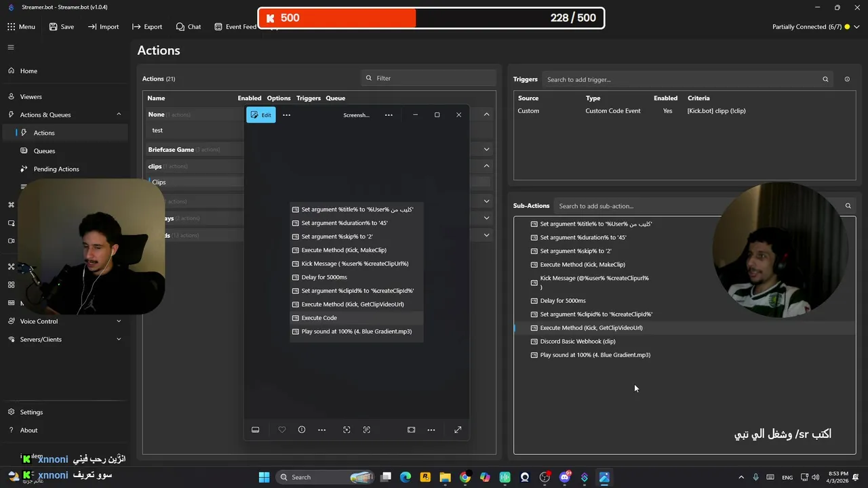Click the Triggers panel info icon
Image resolution: width=868 pixels, height=488 pixels.
point(847,79)
